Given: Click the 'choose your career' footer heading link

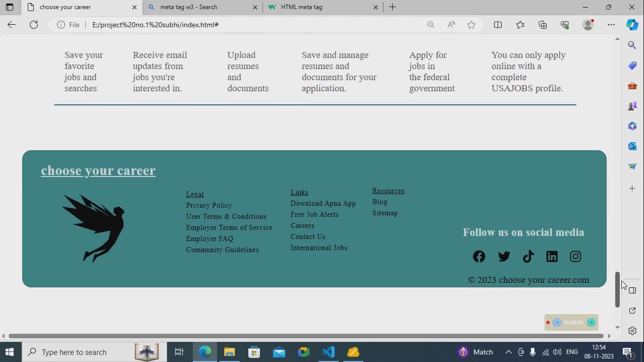Looking at the screenshot, I should [x=98, y=170].
